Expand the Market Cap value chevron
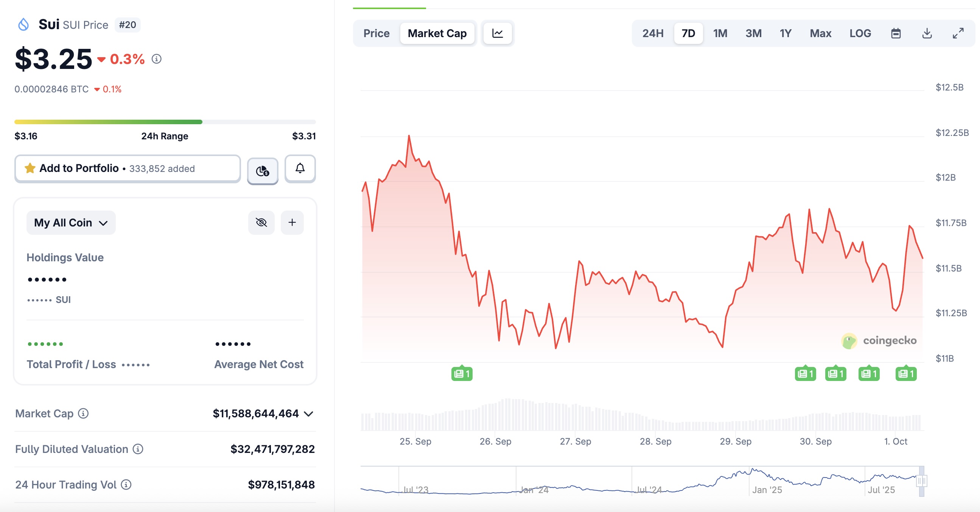This screenshot has width=980, height=512. pyautogui.click(x=309, y=414)
